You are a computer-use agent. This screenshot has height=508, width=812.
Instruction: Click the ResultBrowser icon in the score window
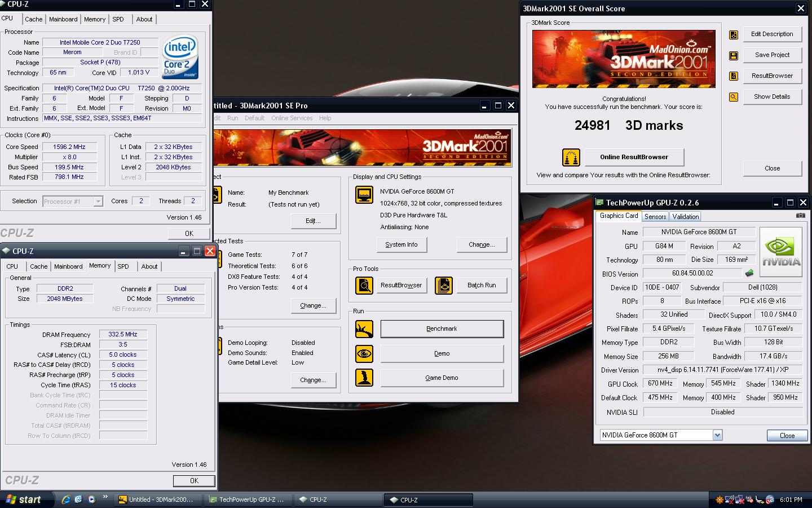click(733, 76)
